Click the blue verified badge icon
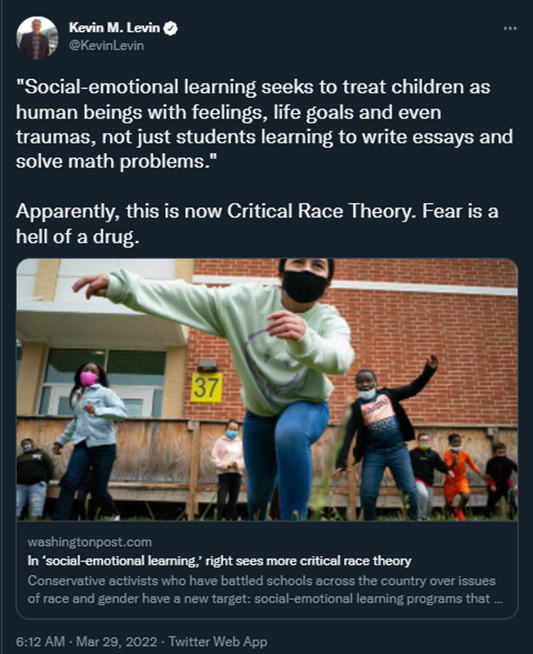Screen dimensions: 533x654 coord(171,28)
